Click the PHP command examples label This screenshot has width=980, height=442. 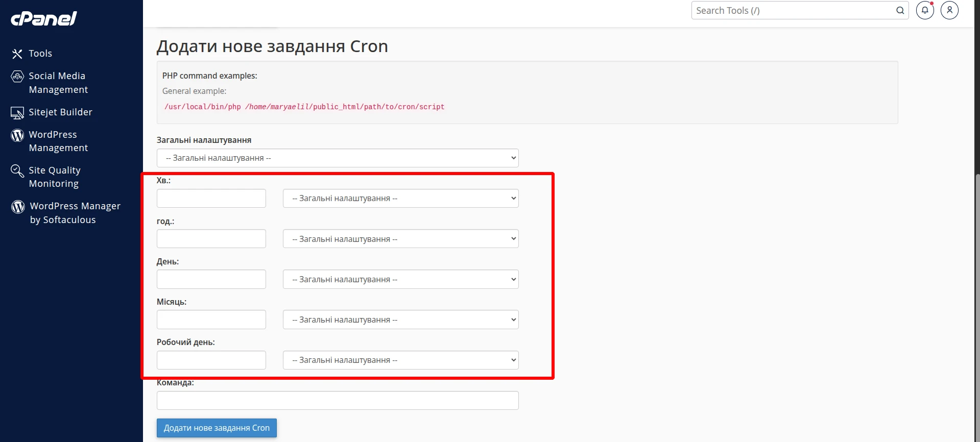point(210,76)
